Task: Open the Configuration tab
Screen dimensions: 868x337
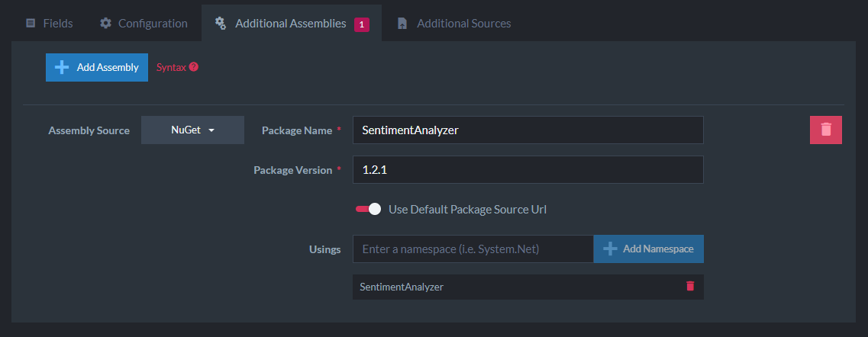Action: pos(144,23)
